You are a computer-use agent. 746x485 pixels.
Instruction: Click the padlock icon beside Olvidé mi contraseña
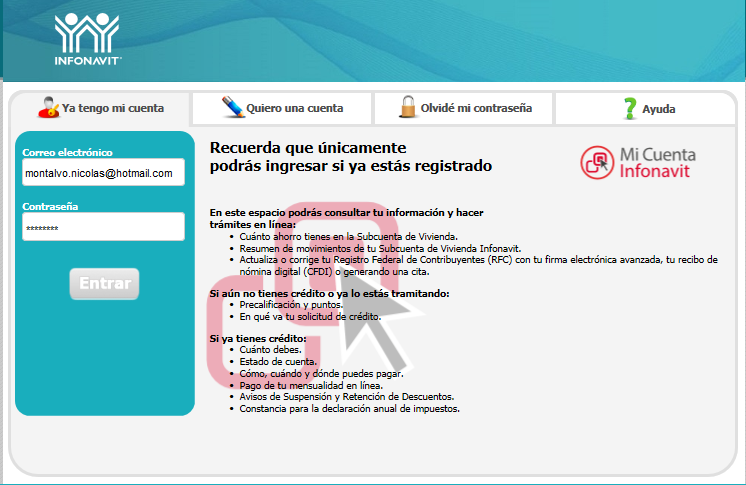(x=407, y=107)
